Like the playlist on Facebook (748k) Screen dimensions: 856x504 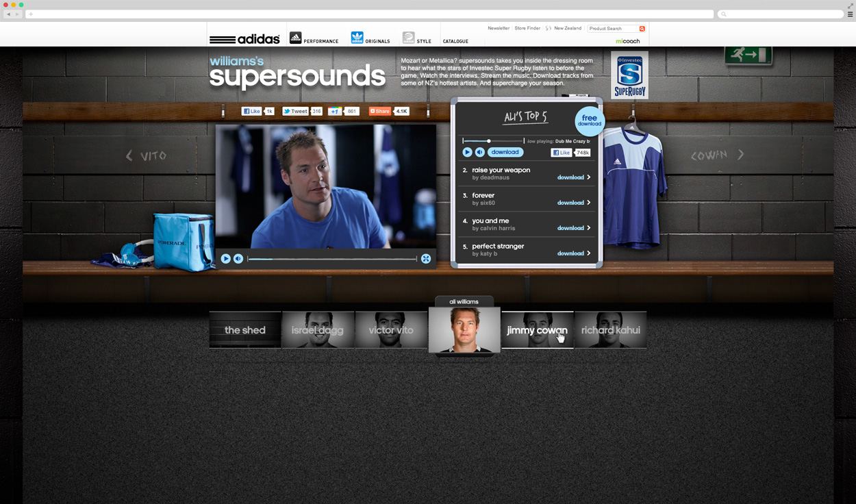562,153
